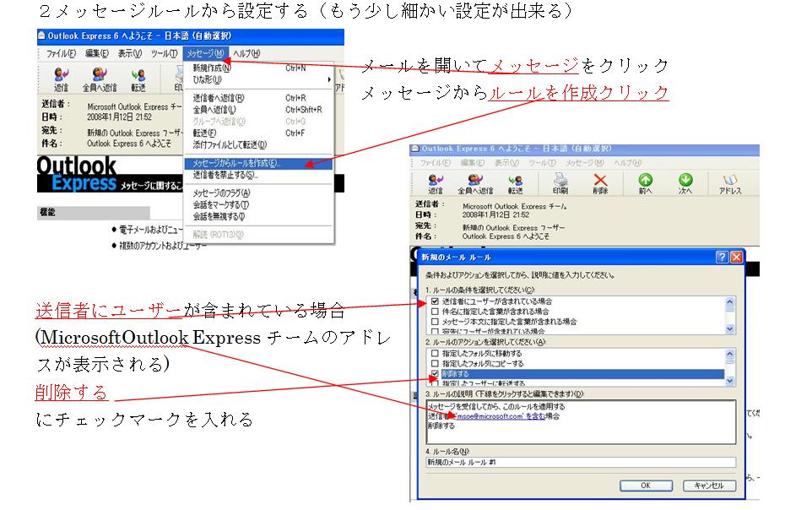The width and height of the screenshot is (812, 510).
Task: Check 件名に指定した言葉が含まれる場合 condition
Action: [x=435, y=312]
